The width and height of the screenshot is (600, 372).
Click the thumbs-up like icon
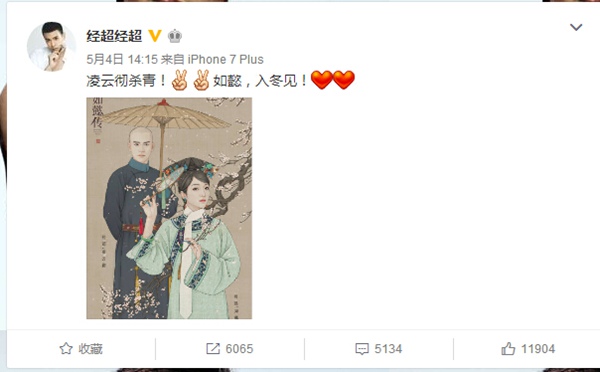508,349
